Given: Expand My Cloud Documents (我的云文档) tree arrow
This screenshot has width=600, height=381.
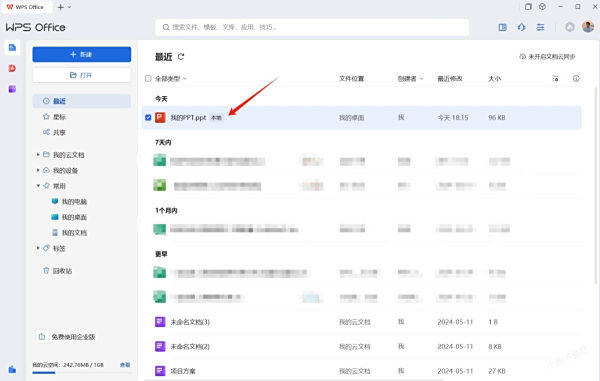Looking at the screenshot, I should click(38, 155).
